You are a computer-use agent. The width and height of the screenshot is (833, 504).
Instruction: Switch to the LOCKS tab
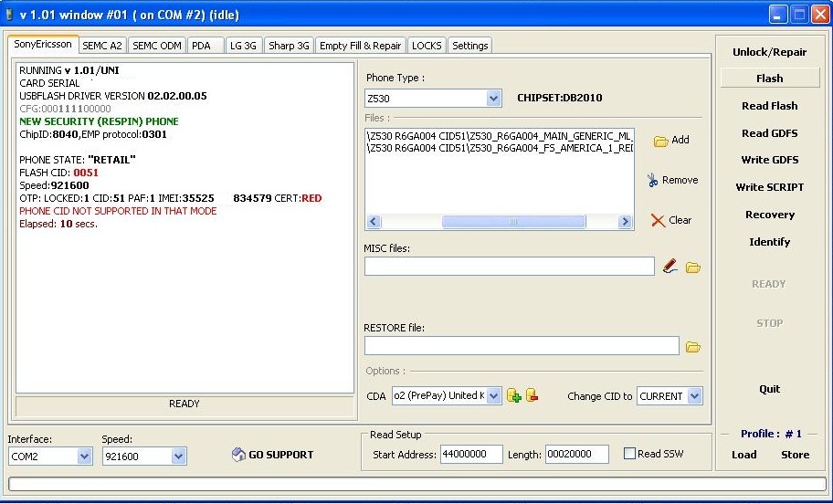pos(427,46)
